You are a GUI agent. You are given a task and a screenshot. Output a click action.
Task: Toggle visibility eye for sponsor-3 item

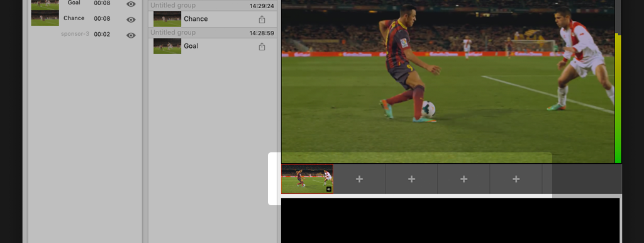tap(131, 35)
